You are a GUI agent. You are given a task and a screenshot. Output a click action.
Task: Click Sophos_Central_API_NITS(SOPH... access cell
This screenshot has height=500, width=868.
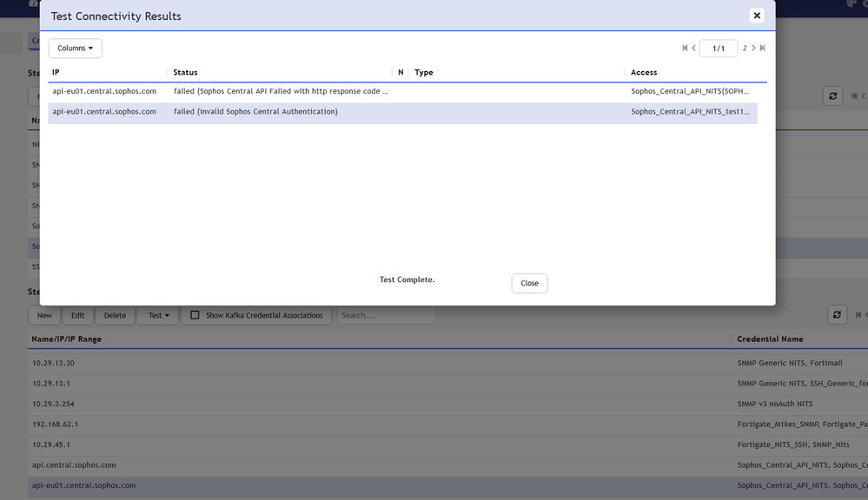tap(690, 91)
